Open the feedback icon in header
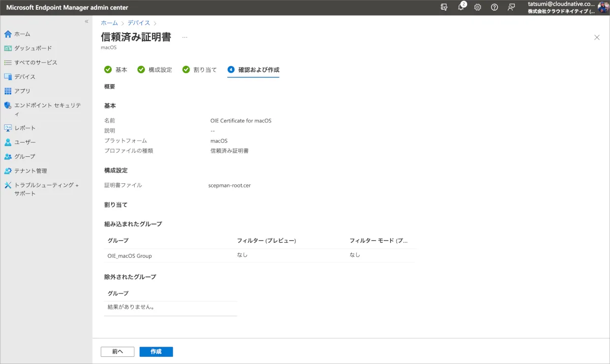 (x=511, y=7)
